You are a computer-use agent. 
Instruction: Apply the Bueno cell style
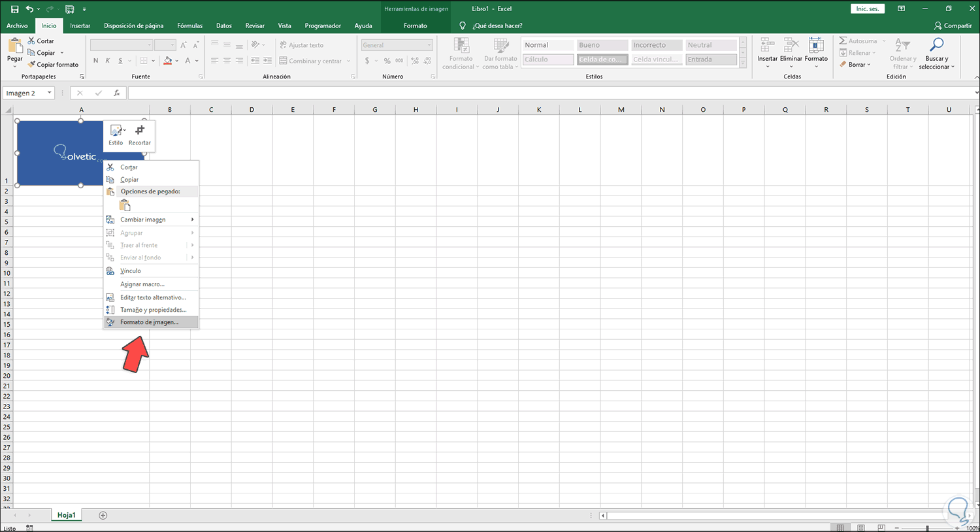[x=602, y=45]
